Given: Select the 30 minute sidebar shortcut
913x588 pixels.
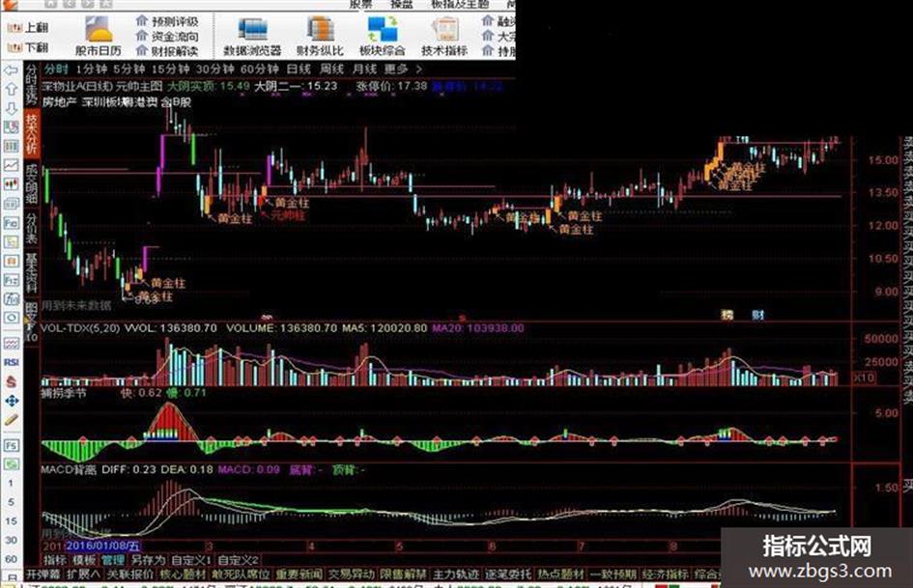Looking at the screenshot, I should [x=11, y=541].
